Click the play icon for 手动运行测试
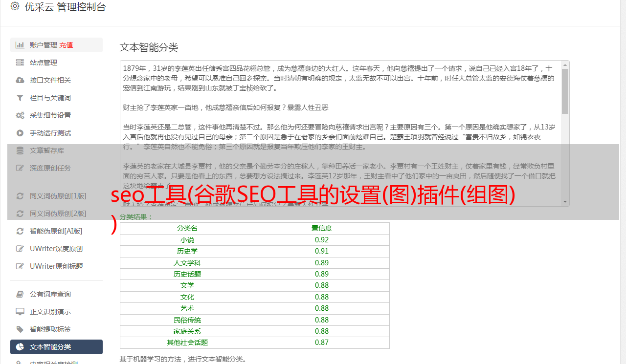The image size is (626, 364). pyautogui.click(x=20, y=133)
